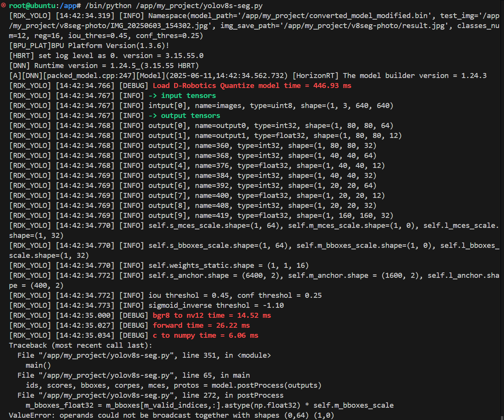Click the green '-> output tensors' text
Viewport: 504px width, 420px height.
click(x=184, y=116)
